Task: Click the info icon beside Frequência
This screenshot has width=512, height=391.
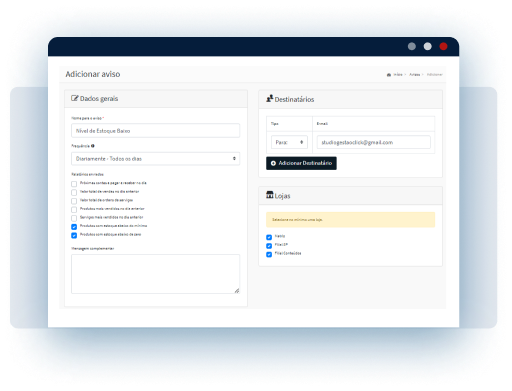Action: pos(93,146)
